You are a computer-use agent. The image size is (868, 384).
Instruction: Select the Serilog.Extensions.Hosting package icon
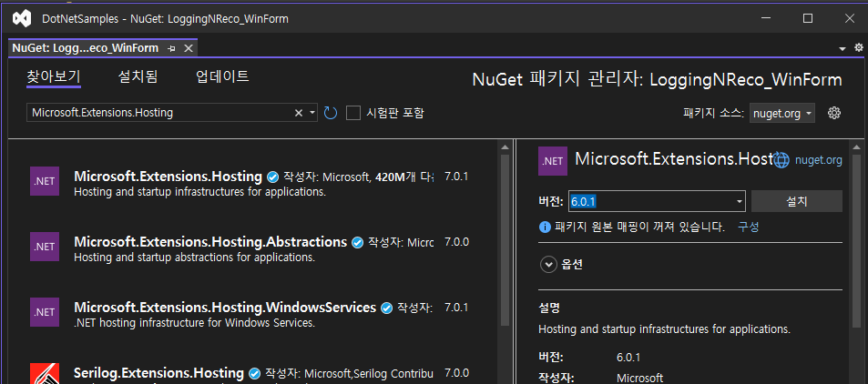(x=45, y=373)
